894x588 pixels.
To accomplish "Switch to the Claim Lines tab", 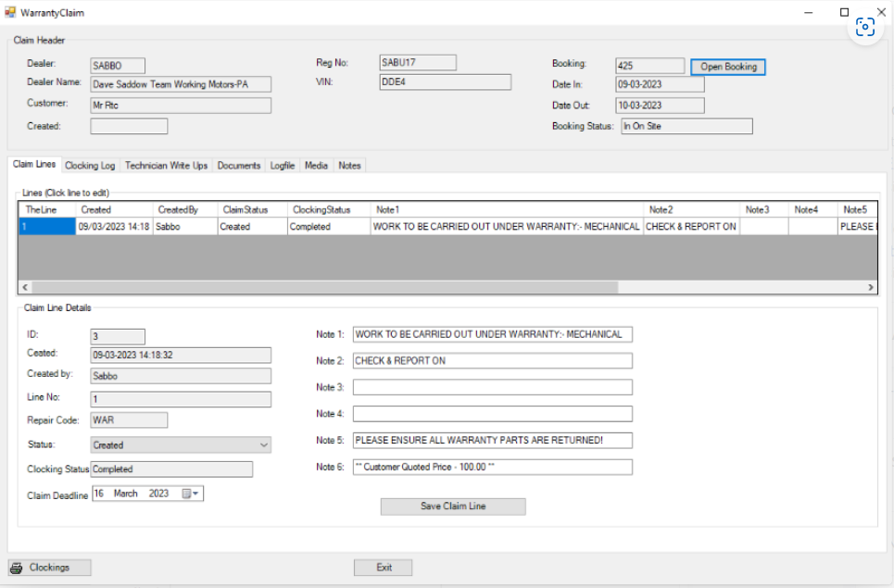I will 34,164.
